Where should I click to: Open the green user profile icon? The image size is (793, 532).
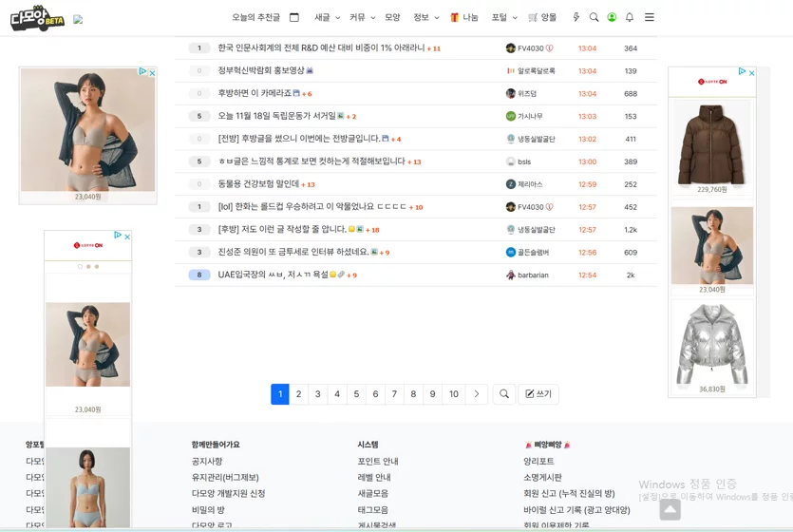click(x=612, y=17)
